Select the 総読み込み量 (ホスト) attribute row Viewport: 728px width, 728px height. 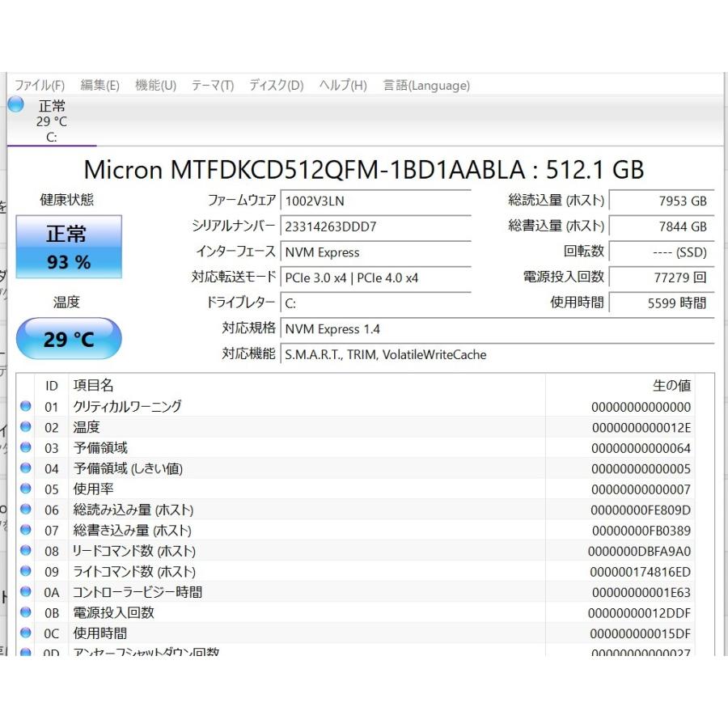click(356, 510)
